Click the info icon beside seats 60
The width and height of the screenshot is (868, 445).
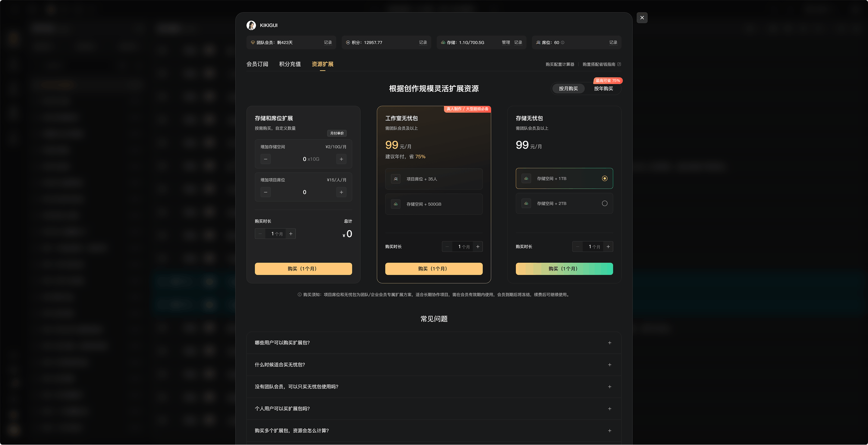[562, 42]
